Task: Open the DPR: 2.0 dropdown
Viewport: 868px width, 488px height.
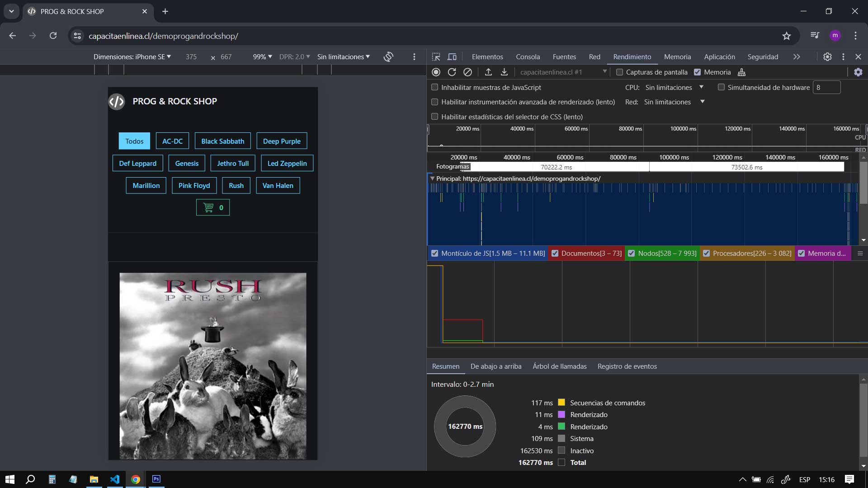Action: click(294, 56)
